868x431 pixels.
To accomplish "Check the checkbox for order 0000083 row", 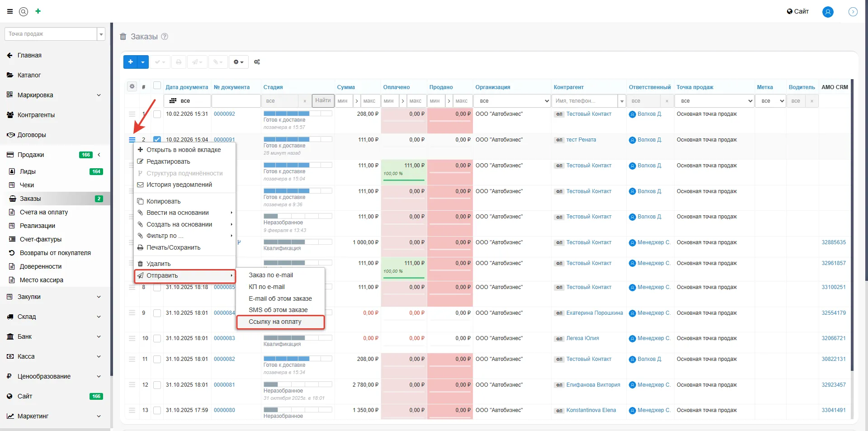I will [x=157, y=338].
